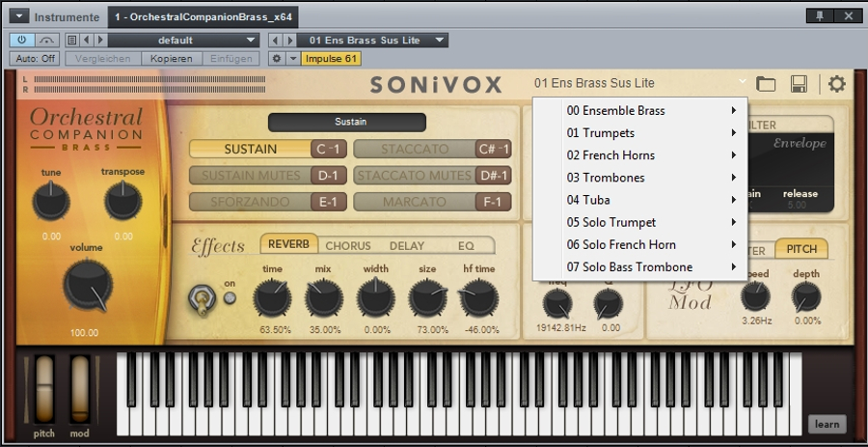Open the 06 Solo French Horn submenu
868x447 pixels.
tap(640, 244)
